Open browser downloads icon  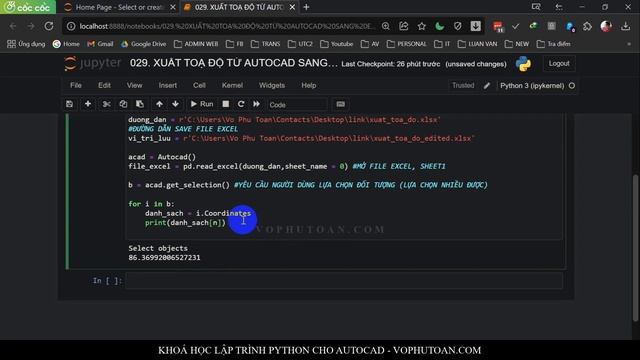[625, 26]
